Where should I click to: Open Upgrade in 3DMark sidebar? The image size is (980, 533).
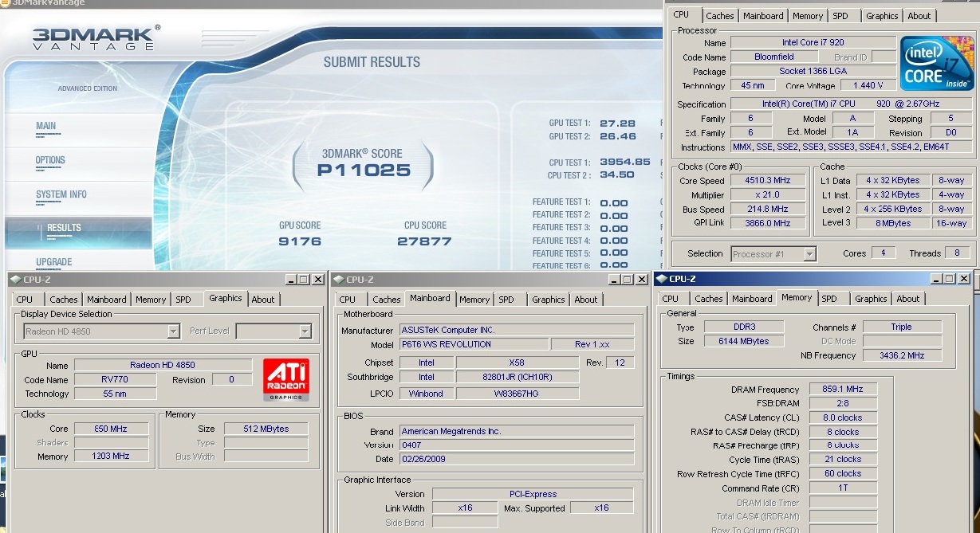tap(54, 262)
